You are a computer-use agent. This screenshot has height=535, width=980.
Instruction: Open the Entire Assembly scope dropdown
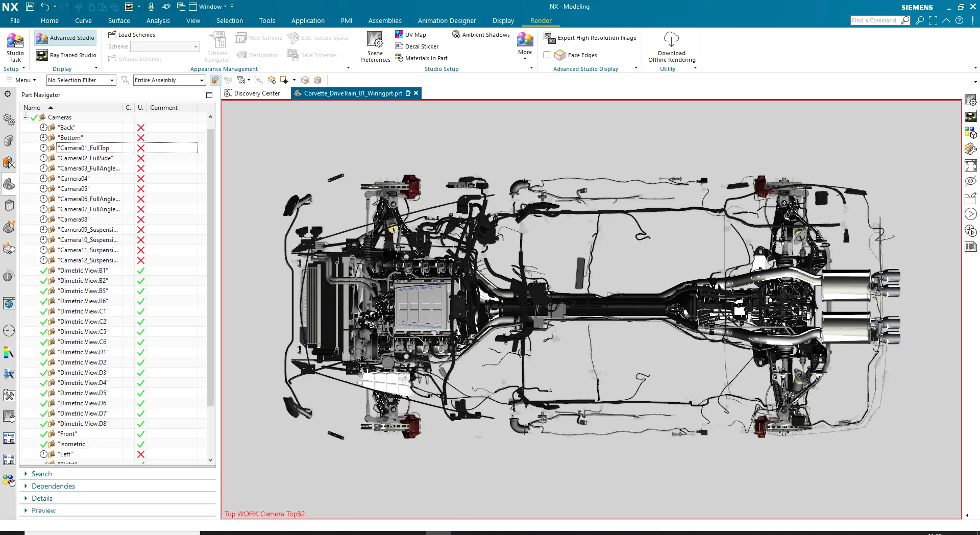coord(169,80)
